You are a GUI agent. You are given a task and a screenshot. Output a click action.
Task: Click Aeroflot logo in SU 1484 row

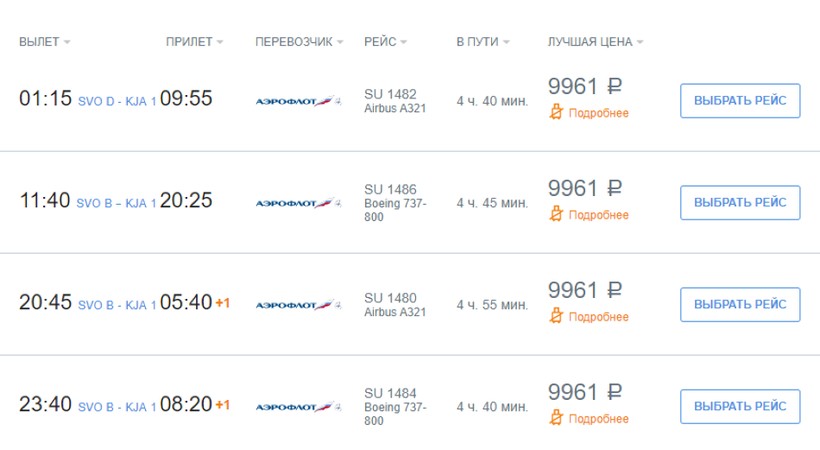click(298, 407)
